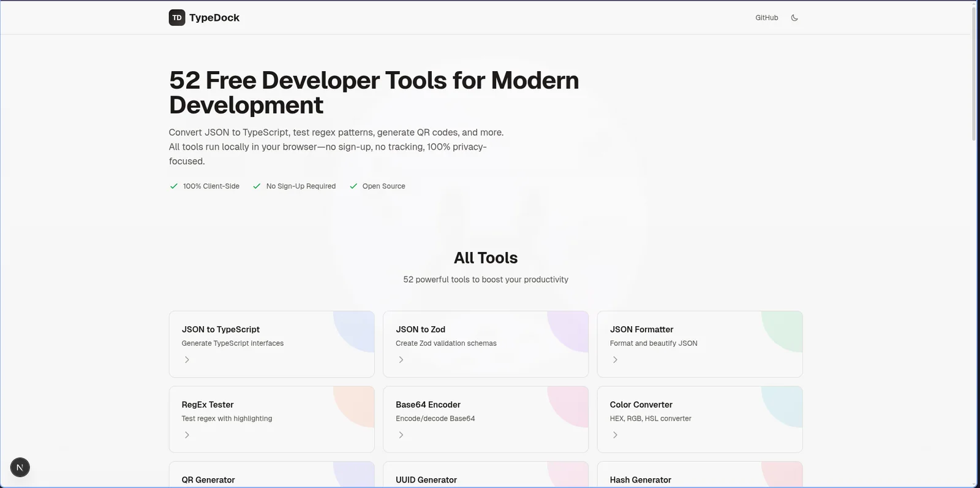Open the QR Generator card
980x488 pixels.
[271, 475]
